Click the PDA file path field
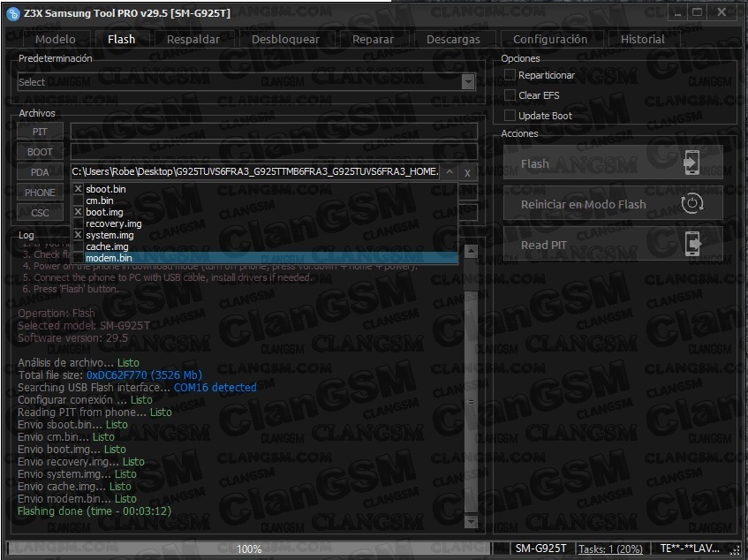The height and width of the screenshot is (560, 748). tap(256, 171)
